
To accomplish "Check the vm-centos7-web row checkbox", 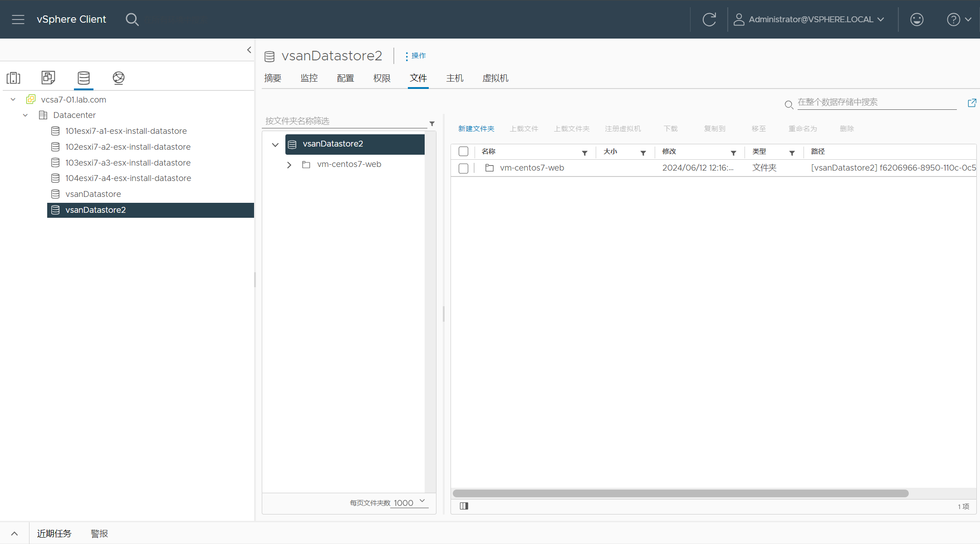I will coord(463,168).
